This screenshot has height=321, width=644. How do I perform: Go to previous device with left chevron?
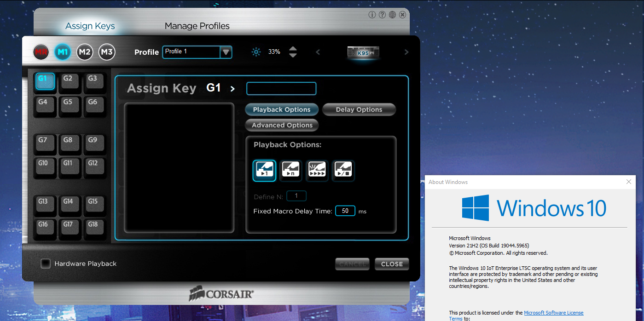click(x=318, y=52)
